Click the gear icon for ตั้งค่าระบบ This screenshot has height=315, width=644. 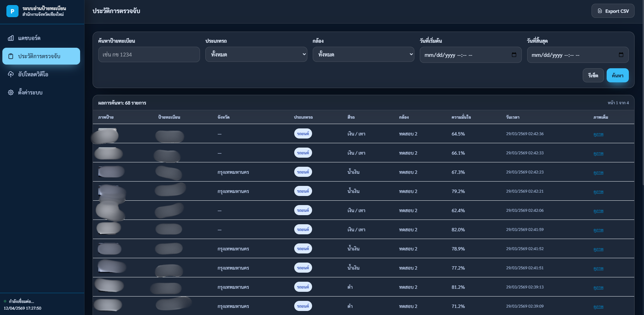pos(10,92)
